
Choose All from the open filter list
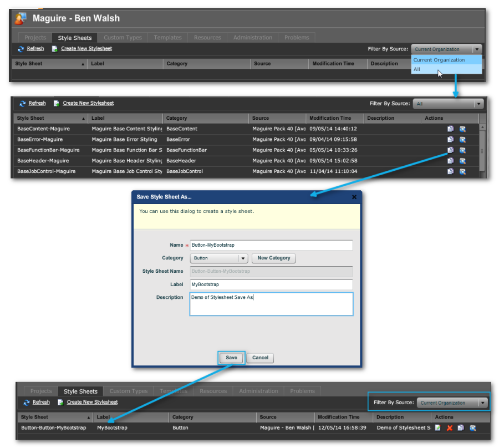click(x=417, y=69)
